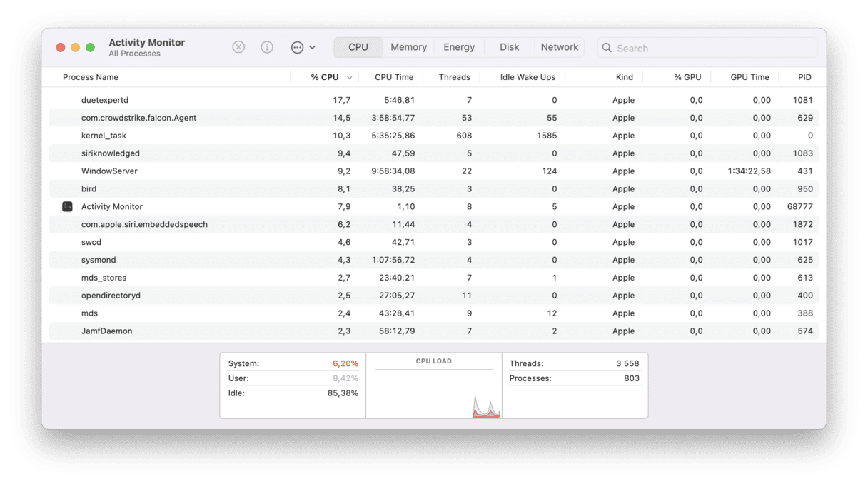Image resolution: width=868 pixels, height=484 pixels.
Task: Switch to the Memory tab
Action: (x=408, y=47)
